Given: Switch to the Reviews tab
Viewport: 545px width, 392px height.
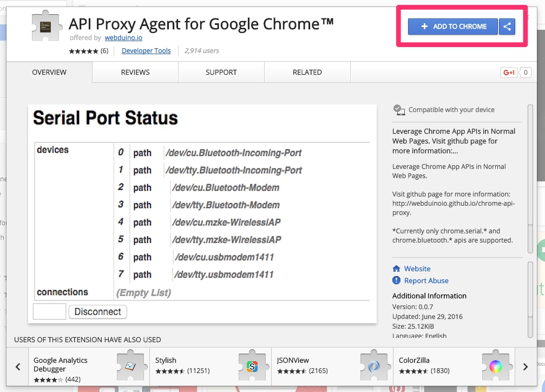Looking at the screenshot, I should tap(135, 73).
